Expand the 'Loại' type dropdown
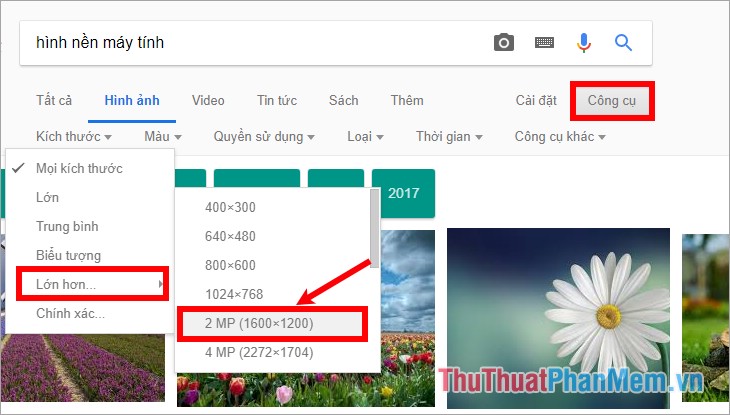Viewport: 730px width, 415px height. 365,136
